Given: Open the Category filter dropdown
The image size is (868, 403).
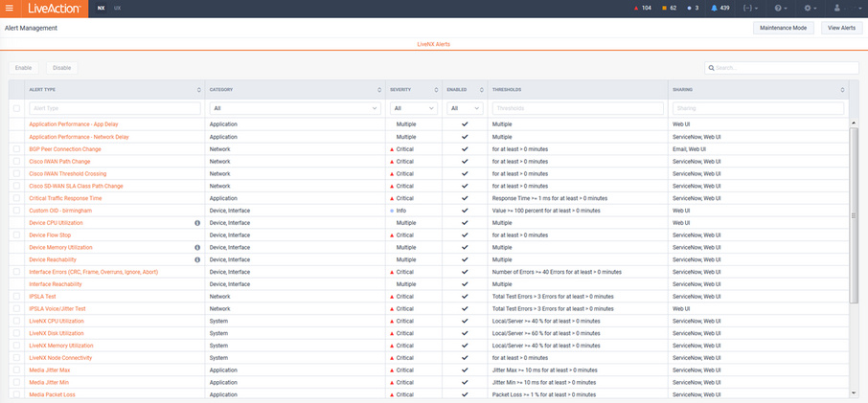Looking at the screenshot, I should point(294,108).
